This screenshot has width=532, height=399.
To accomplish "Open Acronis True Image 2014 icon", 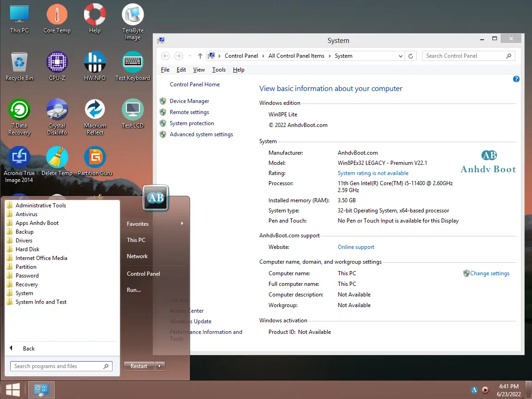I will click(19, 165).
